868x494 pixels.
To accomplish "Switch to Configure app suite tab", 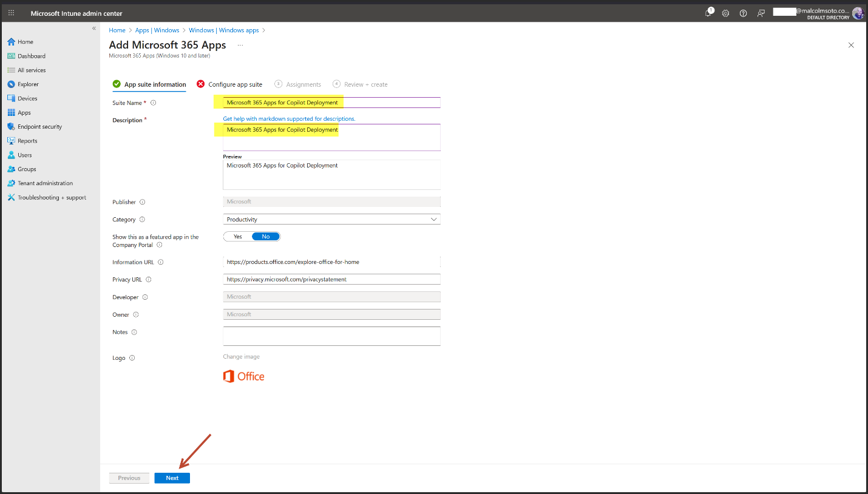I will [235, 84].
